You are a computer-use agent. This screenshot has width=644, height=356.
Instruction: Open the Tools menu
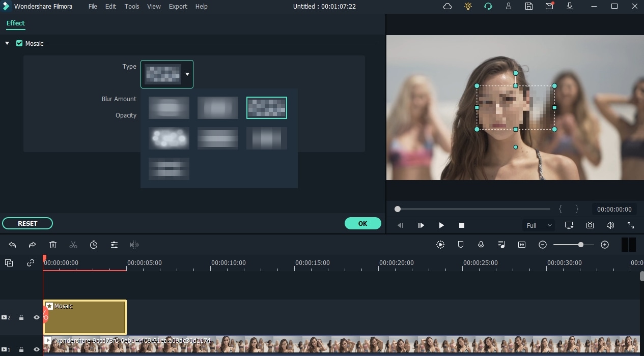tap(132, 6)
